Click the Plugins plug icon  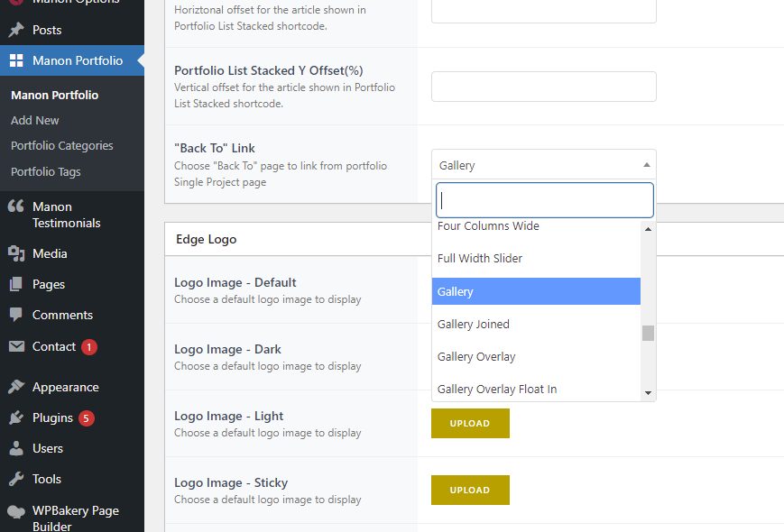coord(16,417)
